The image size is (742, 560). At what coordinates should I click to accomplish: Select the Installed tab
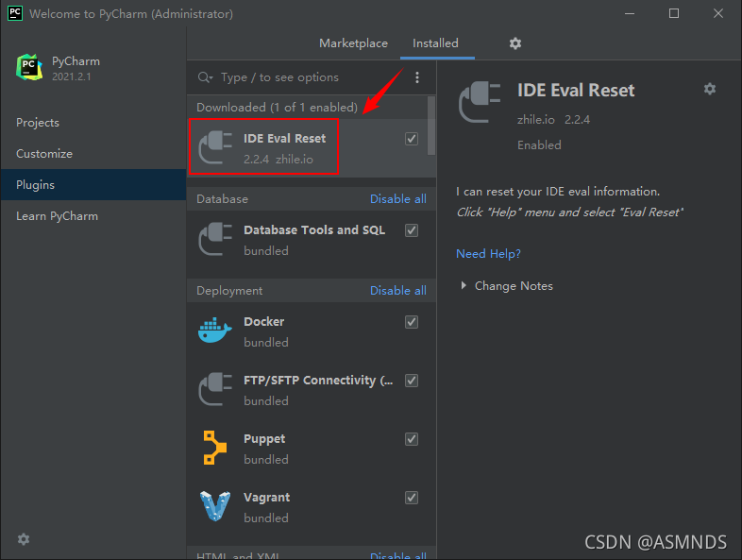point(435,43)
